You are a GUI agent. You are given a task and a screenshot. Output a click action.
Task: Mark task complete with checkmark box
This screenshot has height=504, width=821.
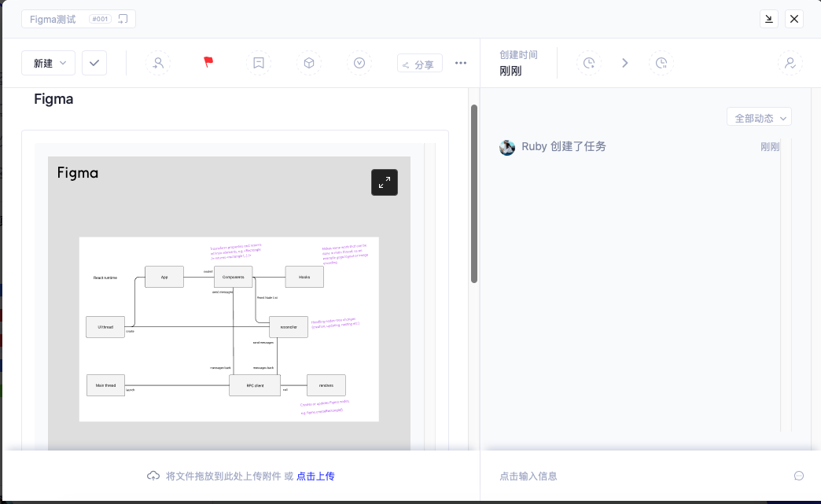(94, 63)
